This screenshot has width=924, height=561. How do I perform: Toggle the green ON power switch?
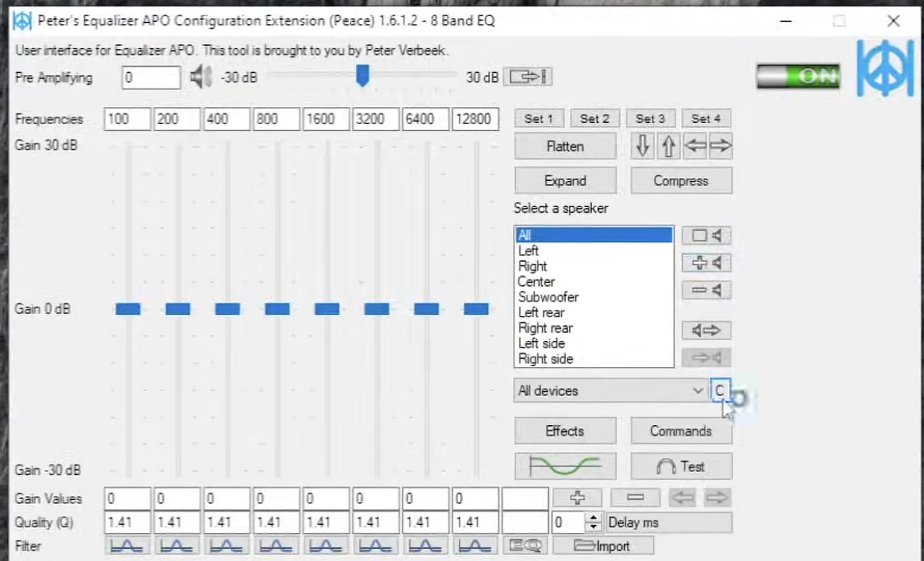pos(798,76)
